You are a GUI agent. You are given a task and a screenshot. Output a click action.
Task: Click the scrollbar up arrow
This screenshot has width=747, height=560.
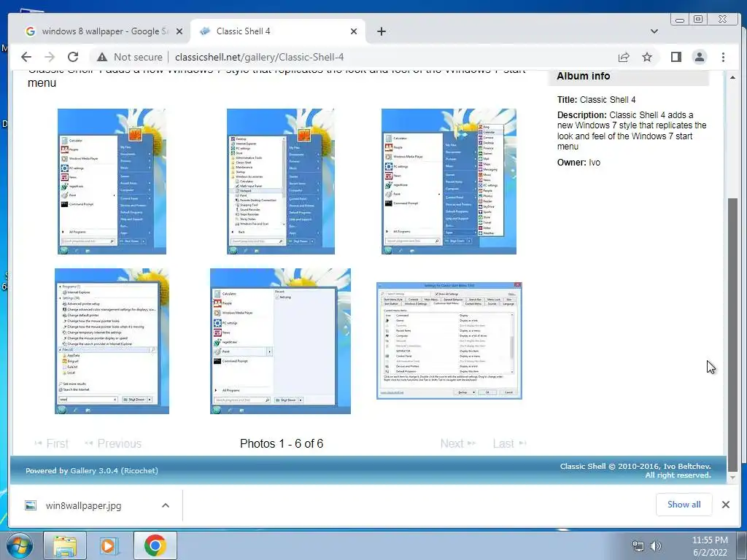732,77
